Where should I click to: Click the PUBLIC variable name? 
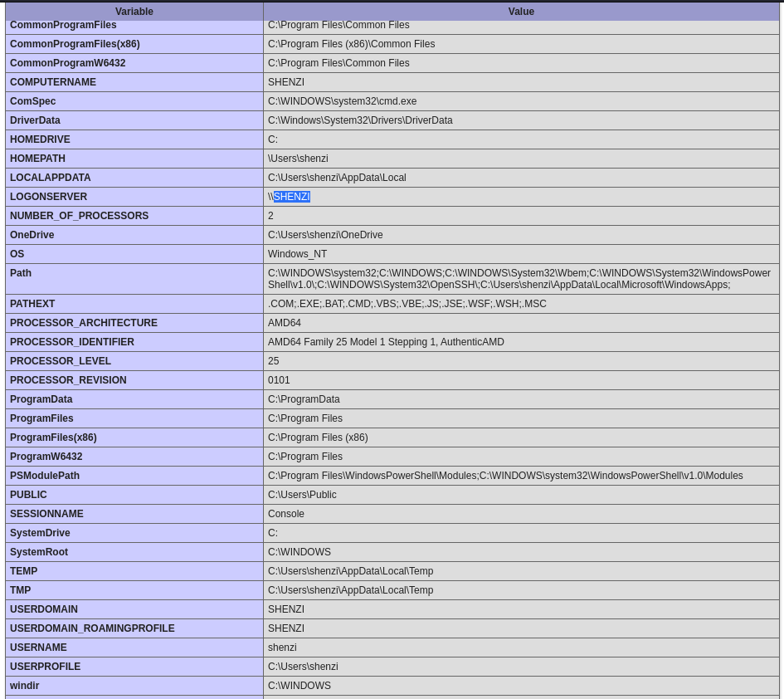(x=28, y=494)
